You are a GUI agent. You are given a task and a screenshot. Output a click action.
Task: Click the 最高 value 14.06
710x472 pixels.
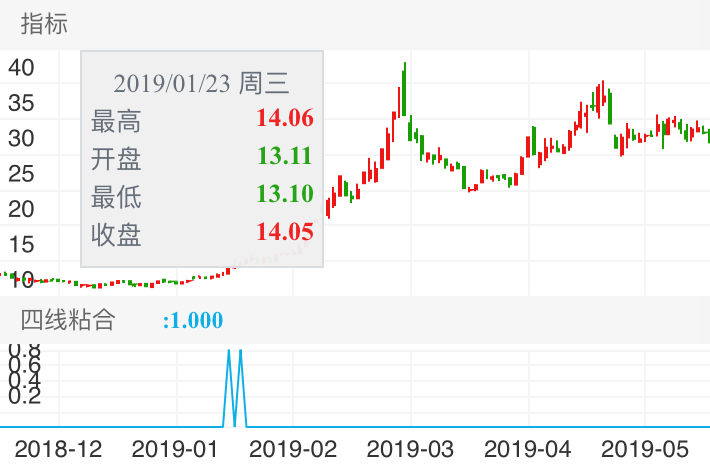[285, 118]
